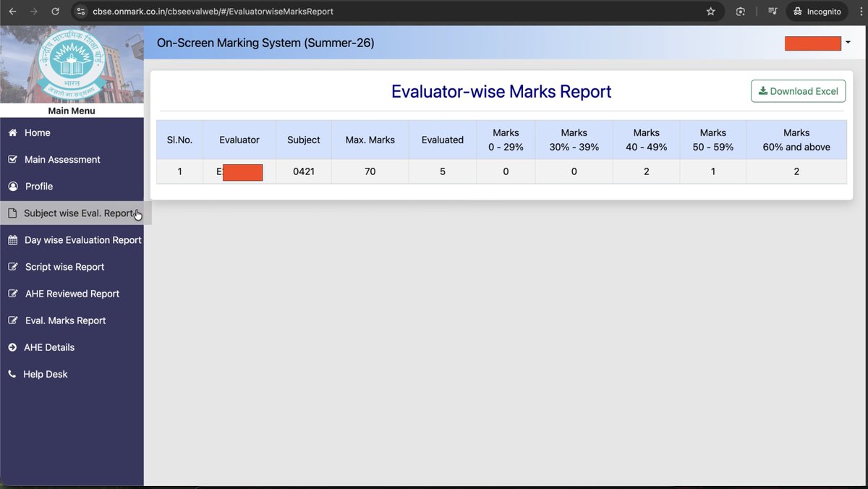The width and height of the screenshot is (868, 489).
Task: Open the media control icon in toolbar
Action: coord(773,12)
